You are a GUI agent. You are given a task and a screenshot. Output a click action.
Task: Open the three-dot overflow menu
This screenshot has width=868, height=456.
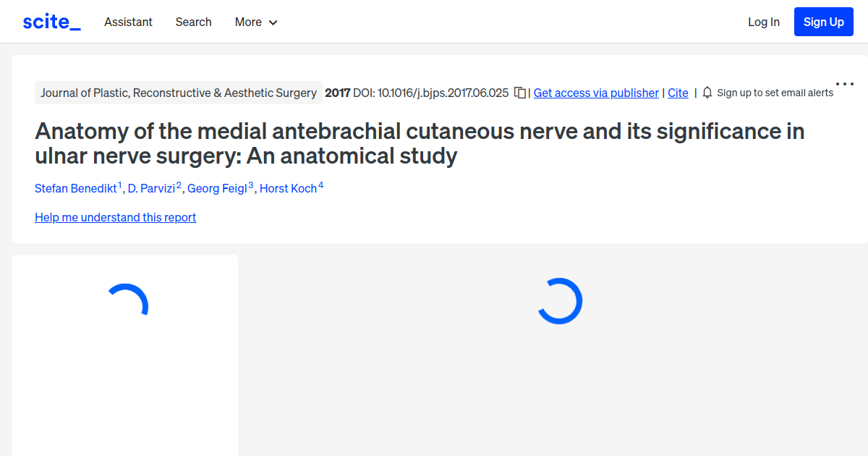pyautogui.click(x=844, y=83)
